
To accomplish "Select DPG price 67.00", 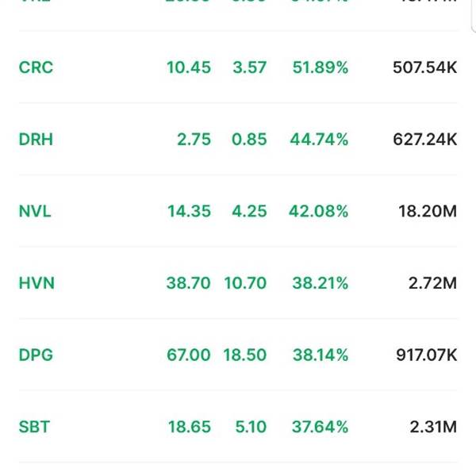I will pyautogui.click(x=189, y=355).
